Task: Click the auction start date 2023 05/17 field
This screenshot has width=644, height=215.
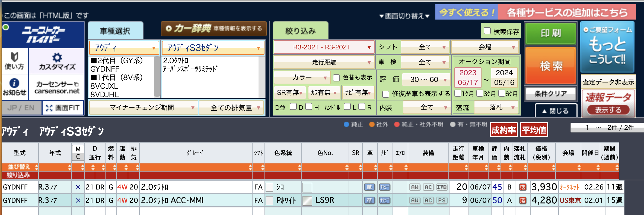Action: [468, 77]
